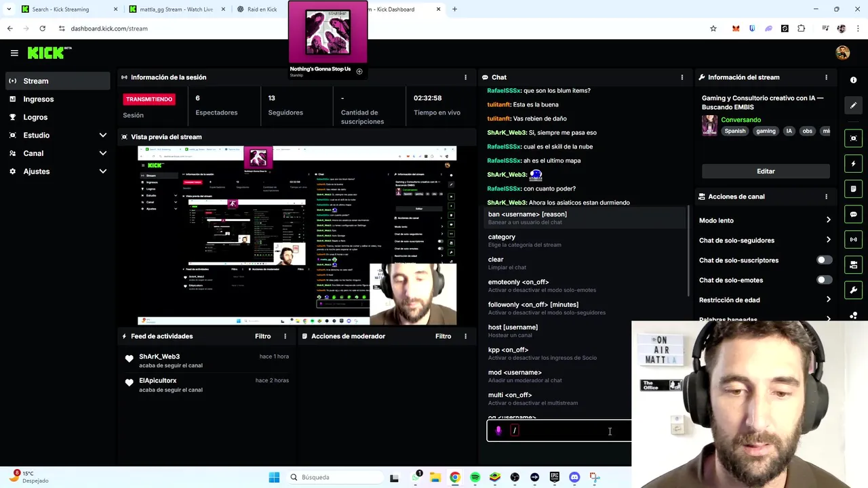The width and height of the screenshot is (868, 488).
Task: Open Información del stream options menu
Action: pos(826,77)
